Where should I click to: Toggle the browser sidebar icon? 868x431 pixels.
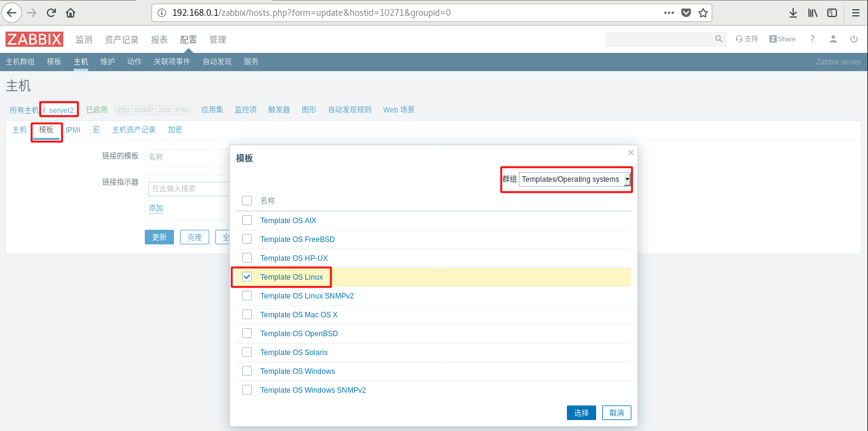tap(832, 13)
